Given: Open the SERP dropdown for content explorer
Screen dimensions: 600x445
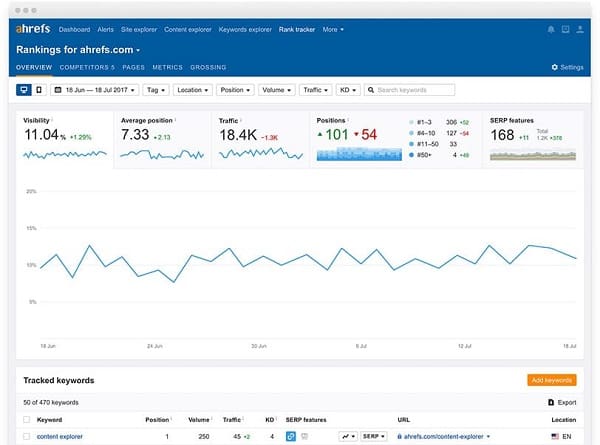Looking at the screenshot, I should click(374, 436).
